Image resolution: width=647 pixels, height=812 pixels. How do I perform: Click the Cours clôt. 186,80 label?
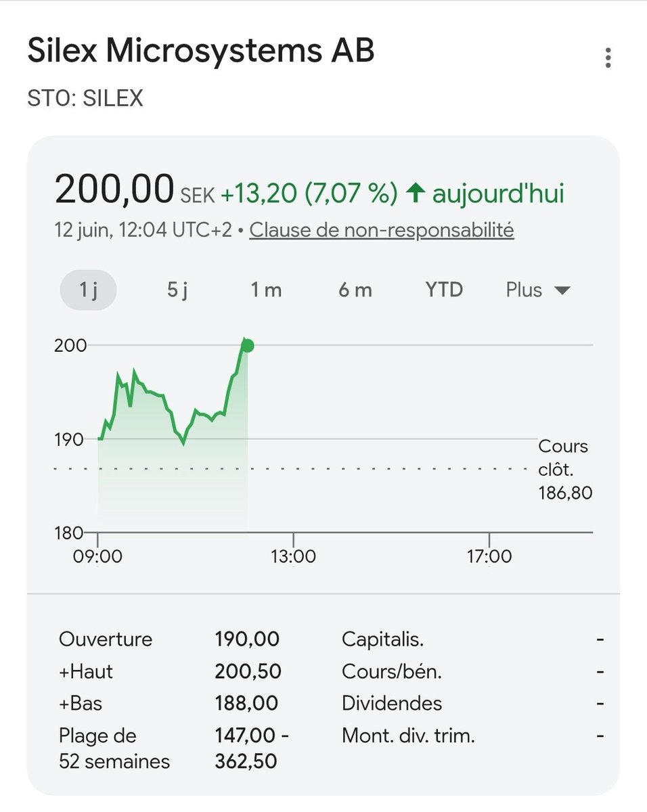click(x=565, y=470)
